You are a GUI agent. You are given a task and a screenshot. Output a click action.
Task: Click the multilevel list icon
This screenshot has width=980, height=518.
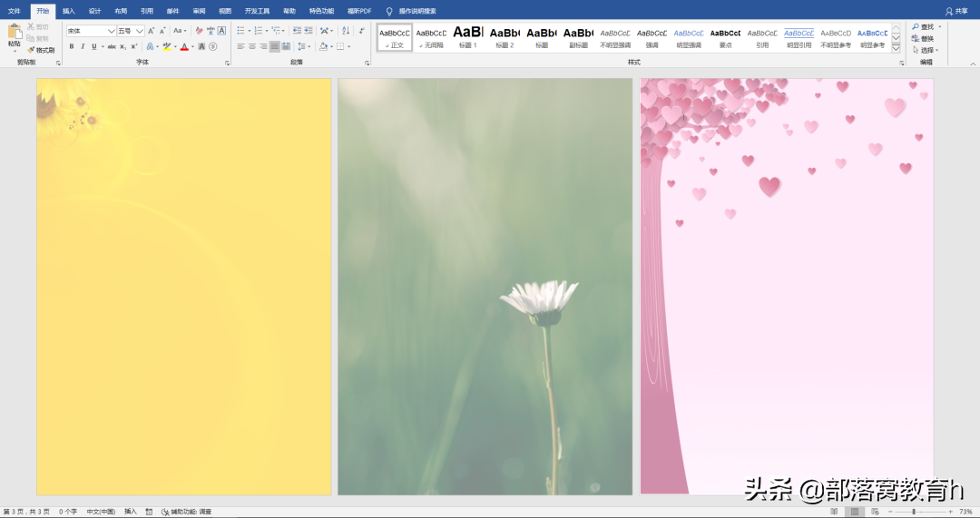276,31
